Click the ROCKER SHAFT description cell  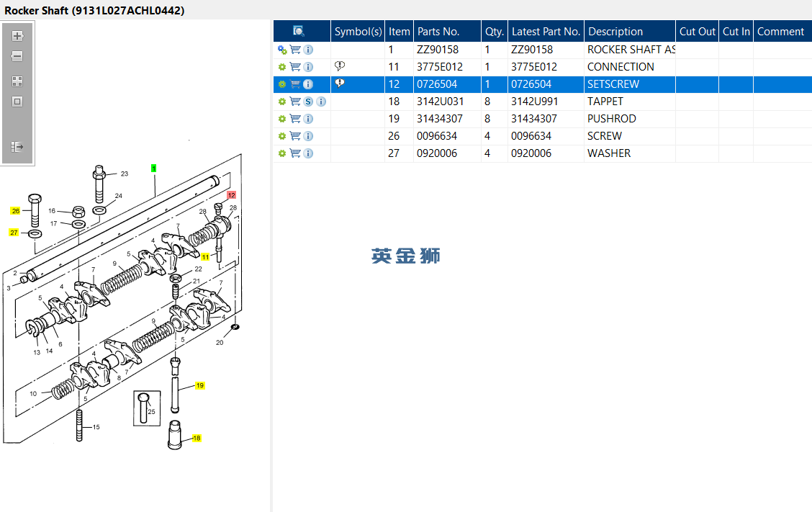click(x=631, y=50)
